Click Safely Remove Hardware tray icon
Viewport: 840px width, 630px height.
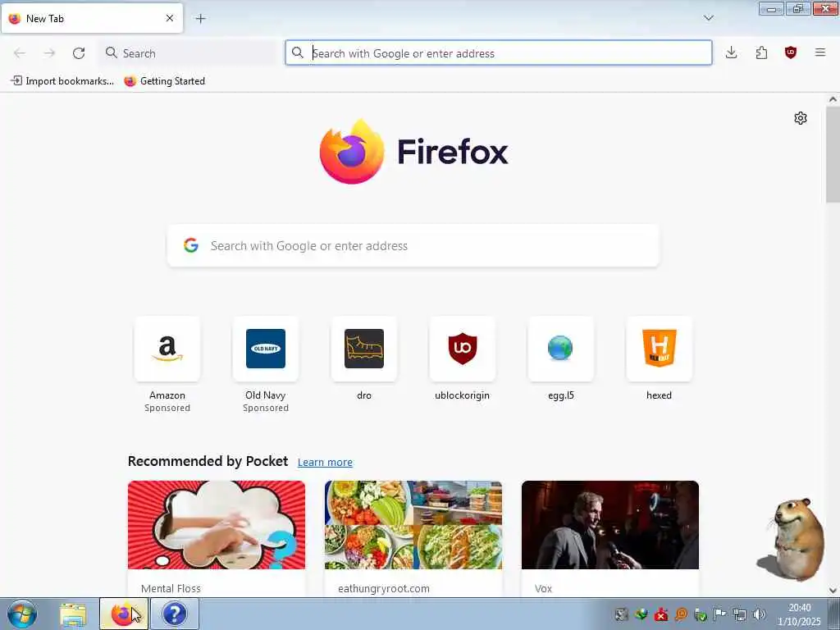pos(701,614)
